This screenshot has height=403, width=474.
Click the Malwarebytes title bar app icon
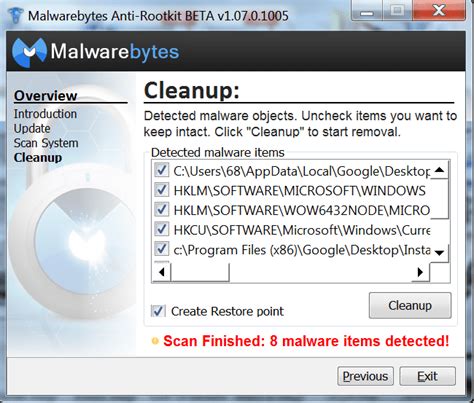(15, 15)
